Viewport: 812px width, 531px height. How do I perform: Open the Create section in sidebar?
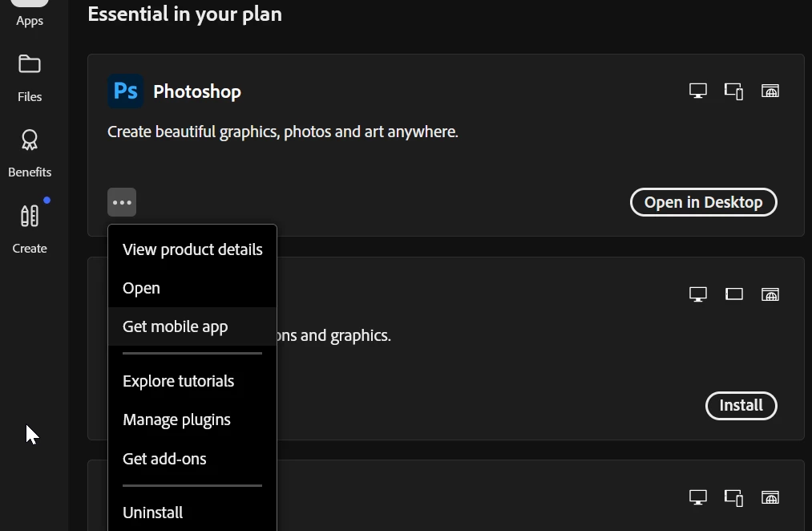[x=30, y=229]
